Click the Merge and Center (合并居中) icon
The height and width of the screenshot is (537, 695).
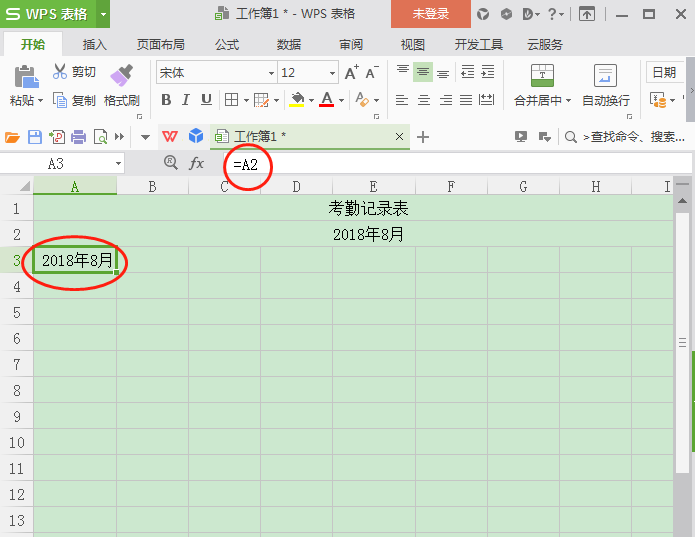point(542,76)
